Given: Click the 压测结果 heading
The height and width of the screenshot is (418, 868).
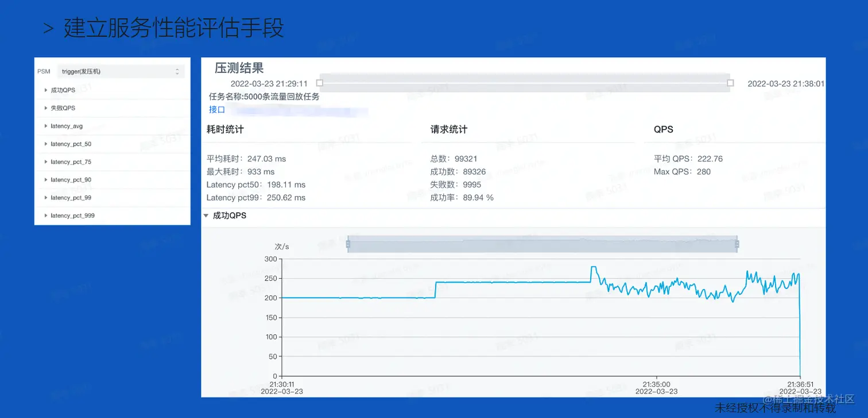Looking at the screenshot, I should tap(239, 68).
